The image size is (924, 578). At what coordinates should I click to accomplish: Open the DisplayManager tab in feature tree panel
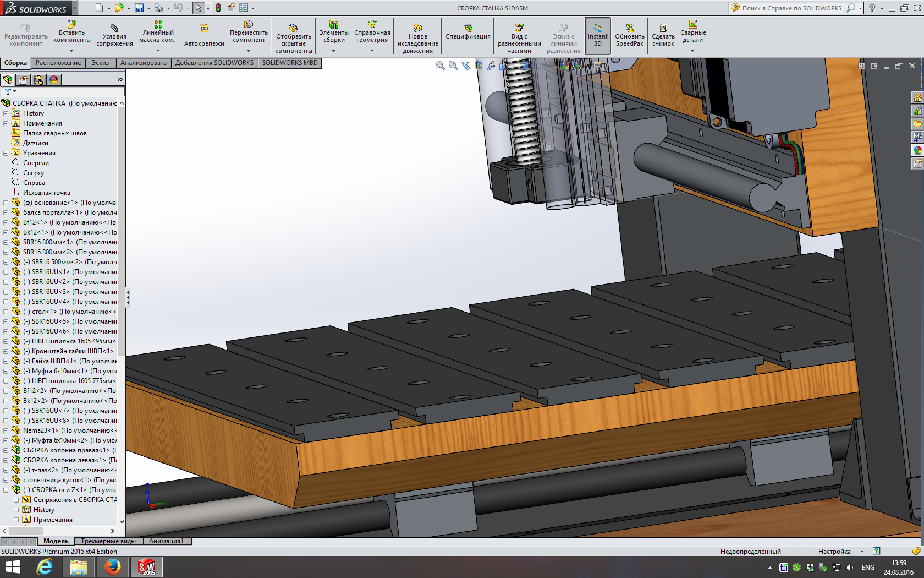[54, 80]
